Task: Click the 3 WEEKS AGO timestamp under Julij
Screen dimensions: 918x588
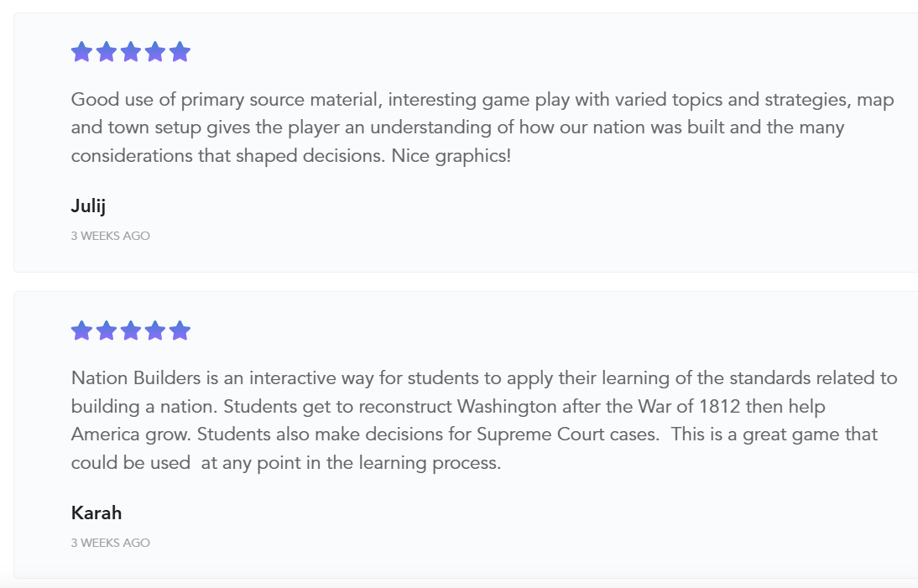Action: click(111, 237)
